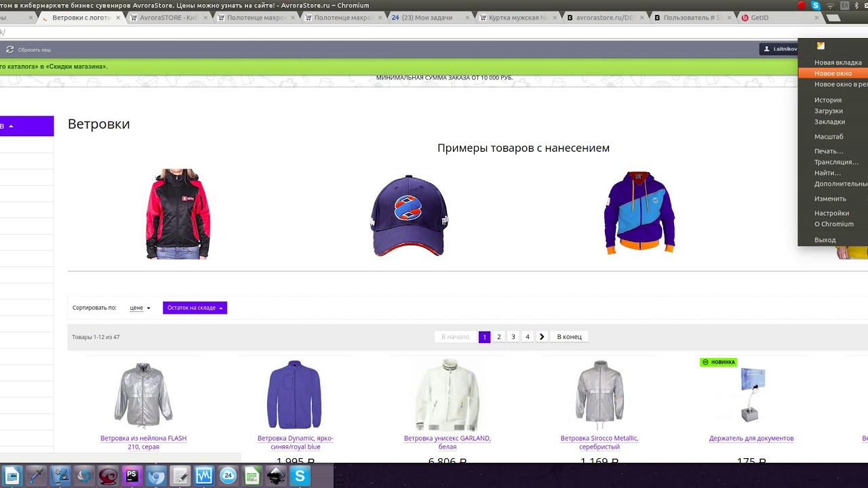Open Настройки from the Chromium menu
The width and height of the screenshot is (868, 488).
coord(831,213)
